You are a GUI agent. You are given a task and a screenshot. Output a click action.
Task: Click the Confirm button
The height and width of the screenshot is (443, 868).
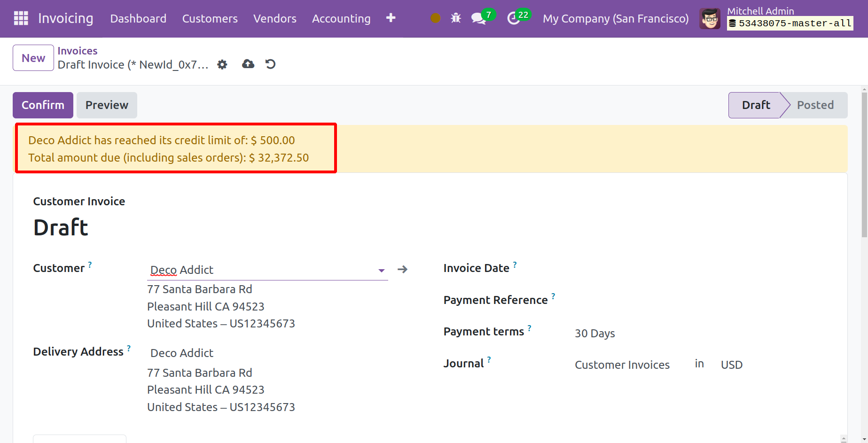tap(43, 105)
